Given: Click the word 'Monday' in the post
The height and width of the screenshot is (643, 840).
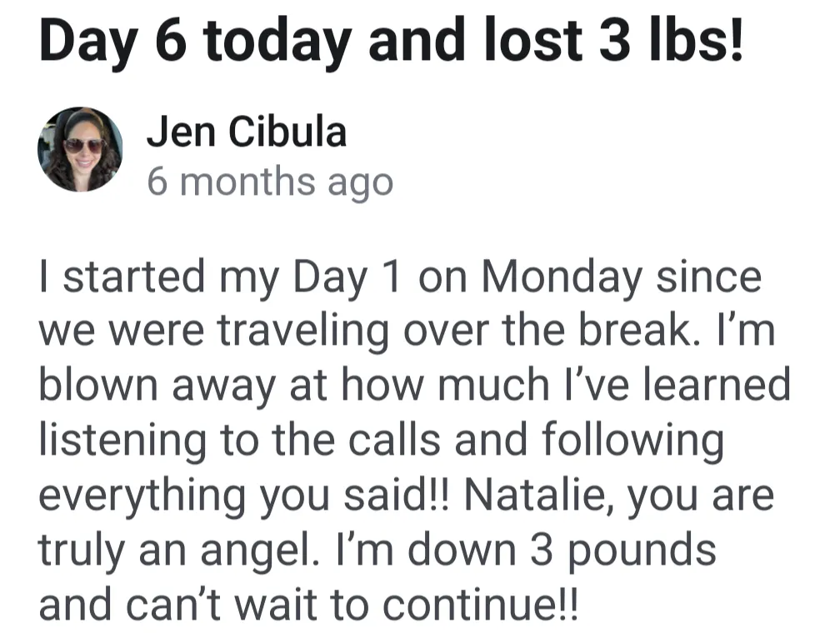Looking at the screenshot, I should [x=562, y=277].
